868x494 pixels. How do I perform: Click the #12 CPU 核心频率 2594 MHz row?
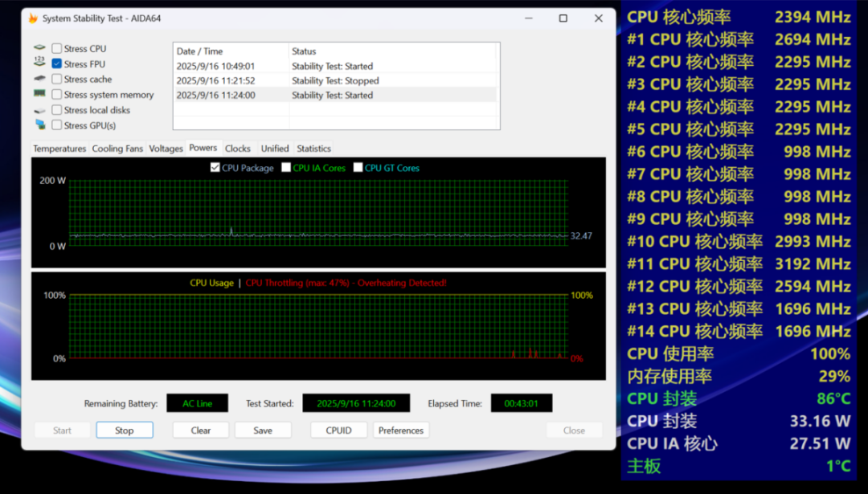(739, 286)
